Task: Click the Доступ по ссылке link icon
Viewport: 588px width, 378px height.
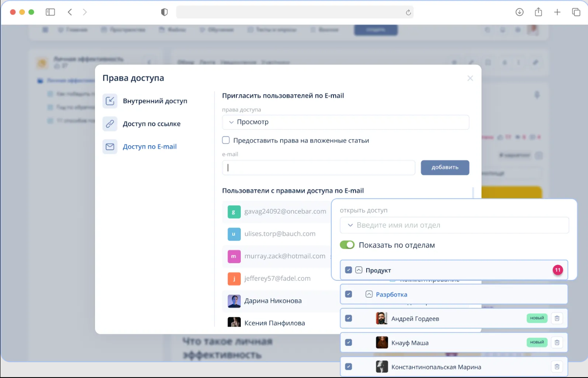Action: [x=110, y=124]
